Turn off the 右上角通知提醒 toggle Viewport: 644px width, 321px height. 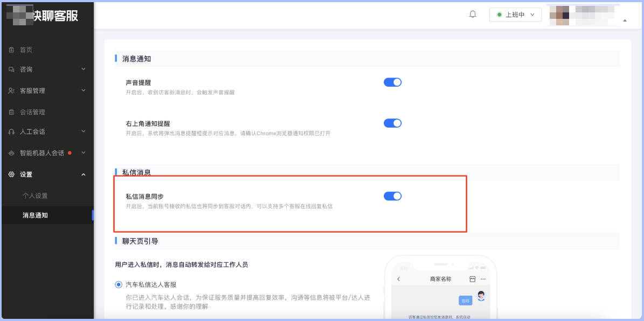(392, 123)
